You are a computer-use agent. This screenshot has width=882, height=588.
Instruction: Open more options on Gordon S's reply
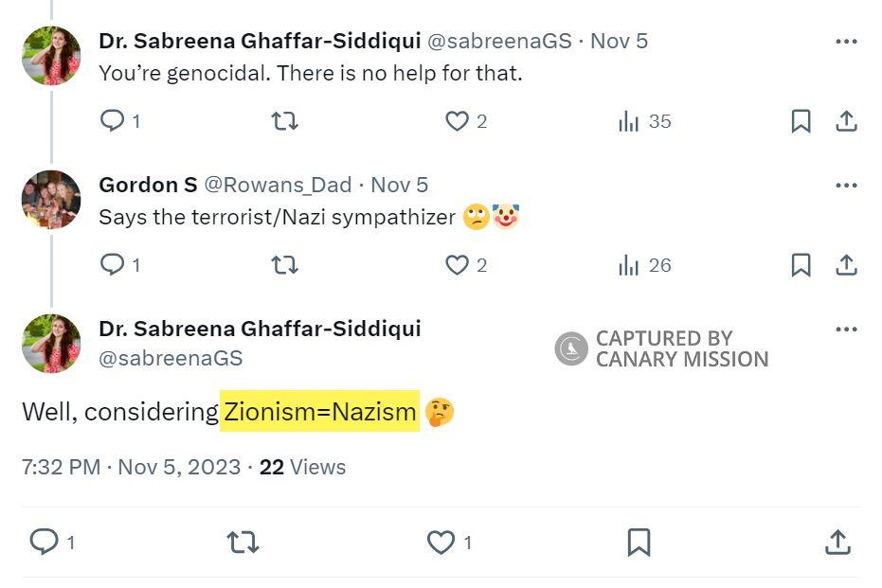tap(845, 185)
